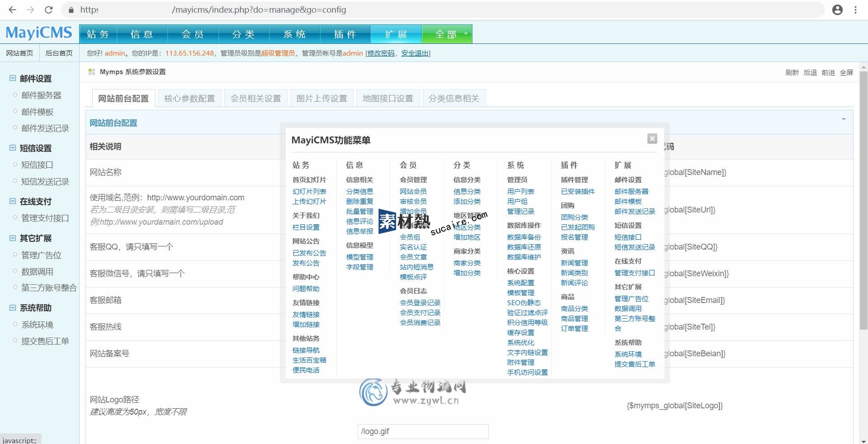Open 管理广告位 in the left sidebar
The height and width of the screenshot is (444, 868).
click(41, 255)
